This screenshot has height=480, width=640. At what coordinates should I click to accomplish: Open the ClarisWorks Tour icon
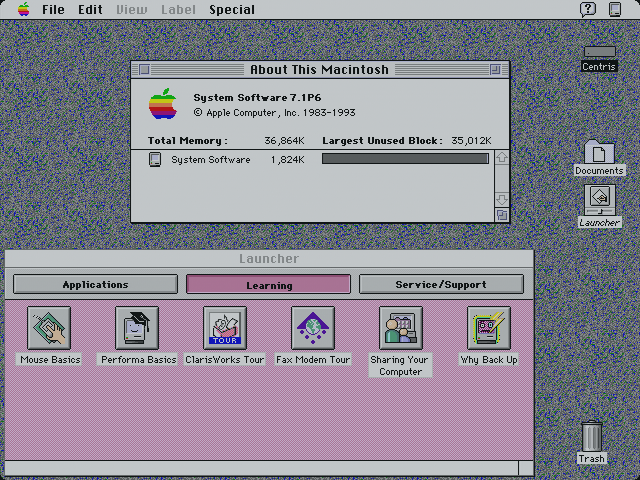point(225,328)
